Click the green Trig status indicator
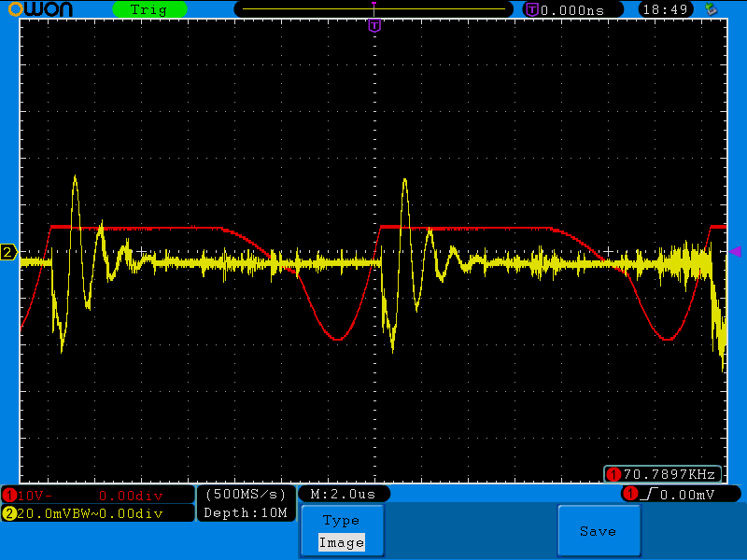The width and height of the screenshot is (747, 560). coord(149,9)
